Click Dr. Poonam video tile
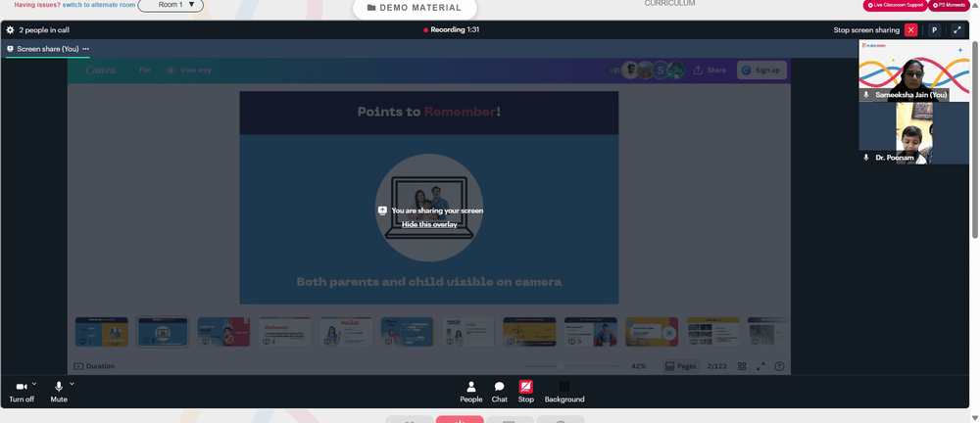Screen dimensions: 980x423 tap(913, 133)
